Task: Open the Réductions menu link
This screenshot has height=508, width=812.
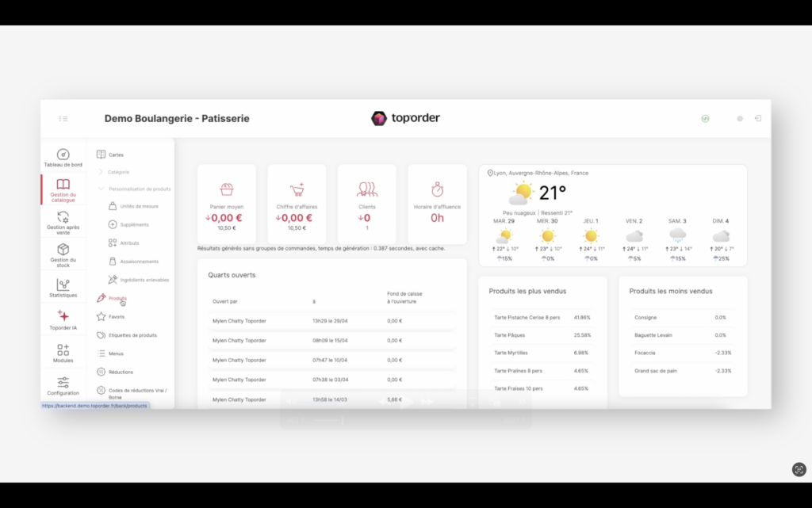Action: 121,372
